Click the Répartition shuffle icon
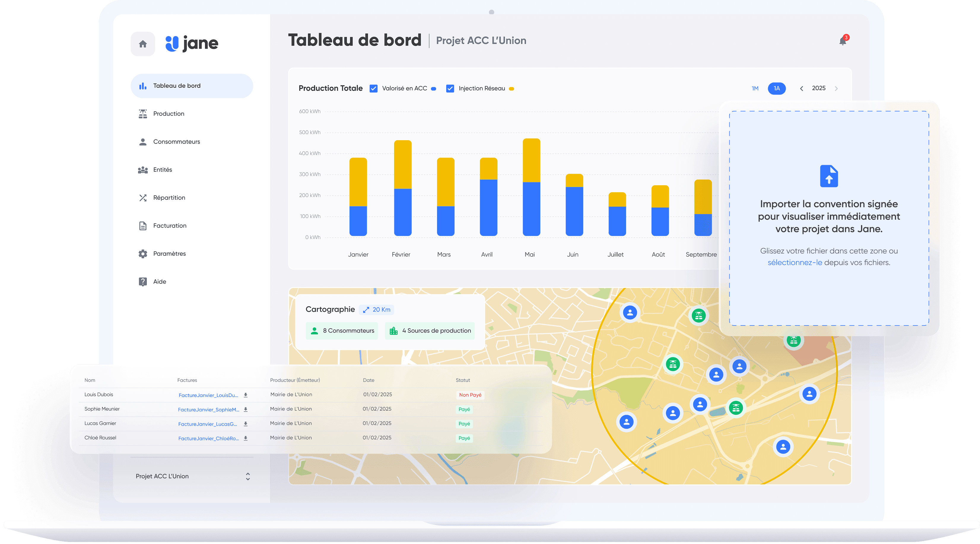980x544 pixels. [143, 198]
